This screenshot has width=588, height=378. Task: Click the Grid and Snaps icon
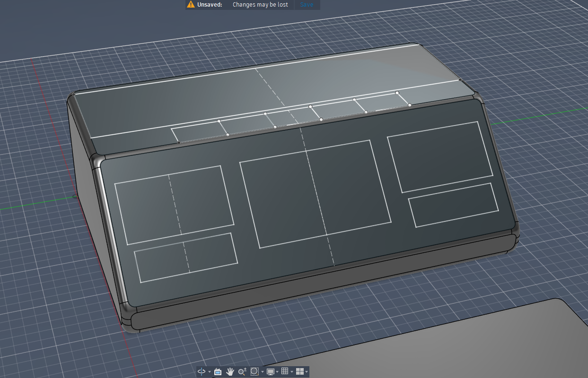(285, 372)
